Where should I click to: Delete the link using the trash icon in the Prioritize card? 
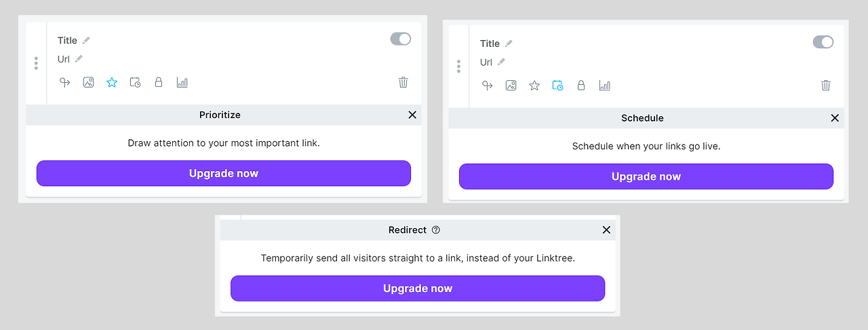(403, 83)
